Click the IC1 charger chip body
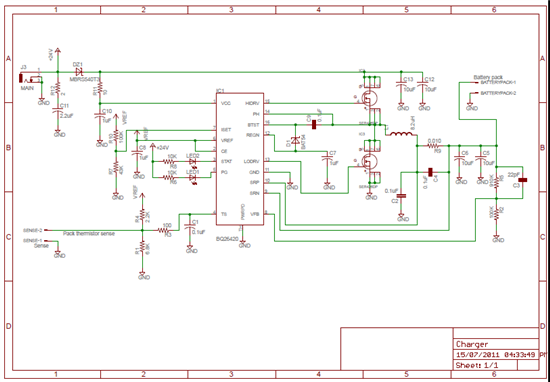The image size is (550, 382). (240, 159)
